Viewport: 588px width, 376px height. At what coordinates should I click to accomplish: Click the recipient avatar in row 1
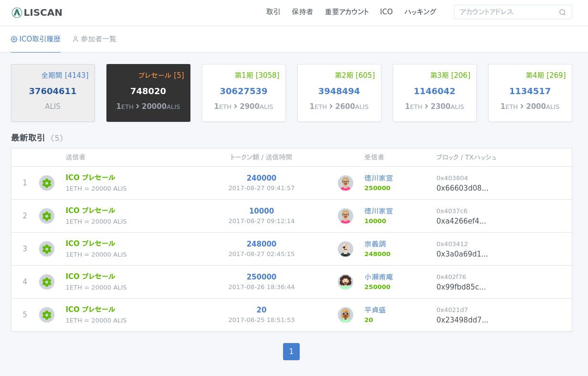click(x=346, y=183)
